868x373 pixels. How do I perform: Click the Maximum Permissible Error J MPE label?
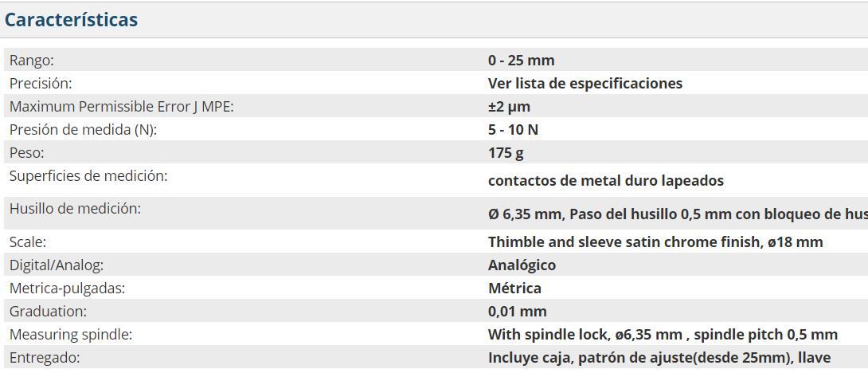tap(121, 106)
